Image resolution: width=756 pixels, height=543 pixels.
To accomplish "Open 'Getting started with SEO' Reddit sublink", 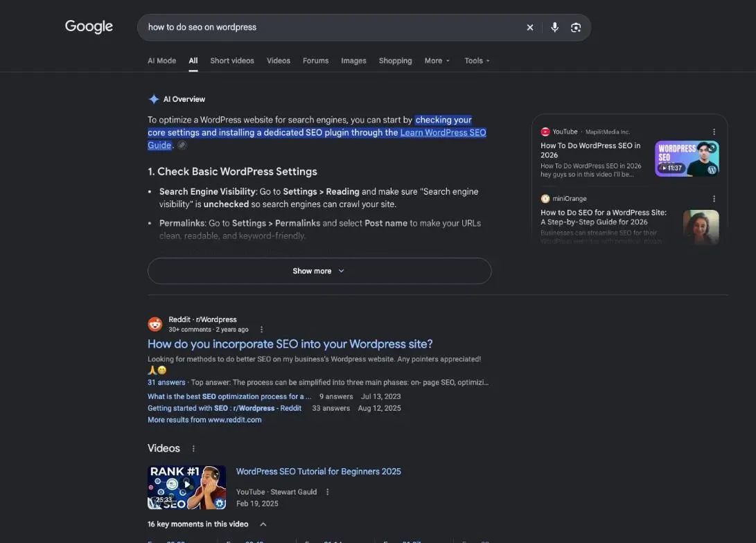I will point(225,408).
